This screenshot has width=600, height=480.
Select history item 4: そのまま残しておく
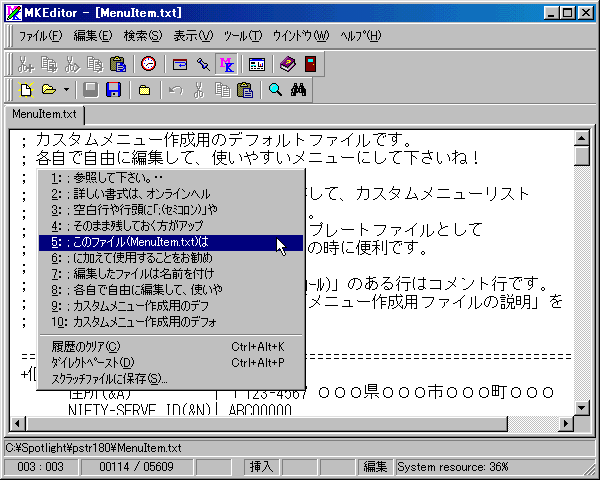171,226
